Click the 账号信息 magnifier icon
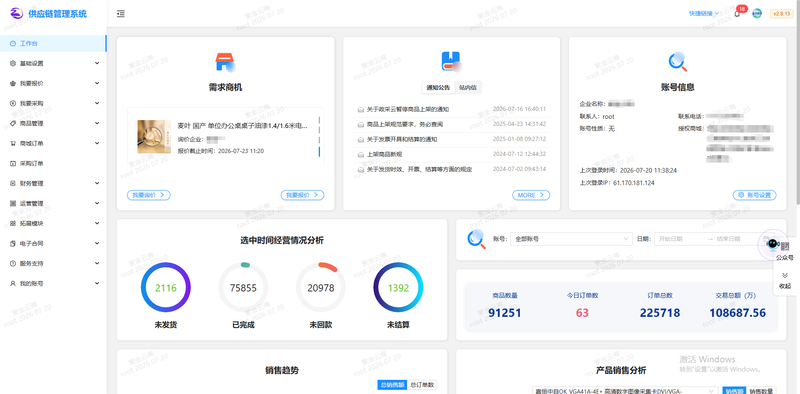This screenshot has width=800, height=394. pos(678,62)
